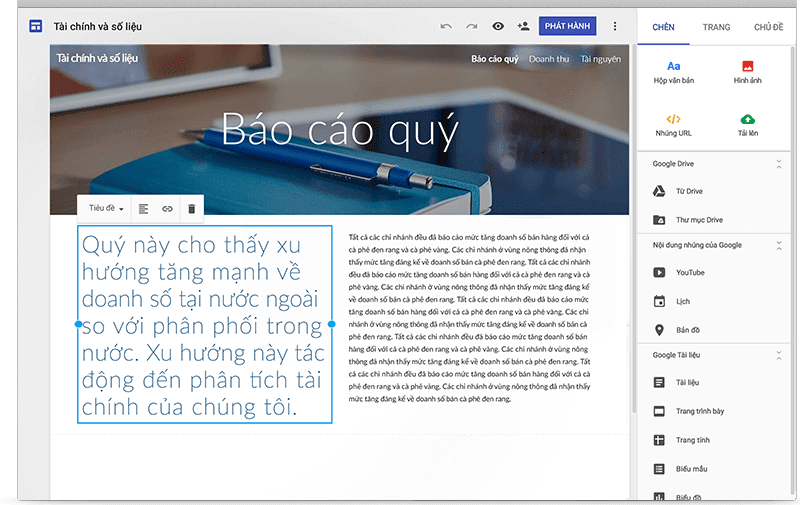
Task: Click the selected heading text box
Action: 204,324
